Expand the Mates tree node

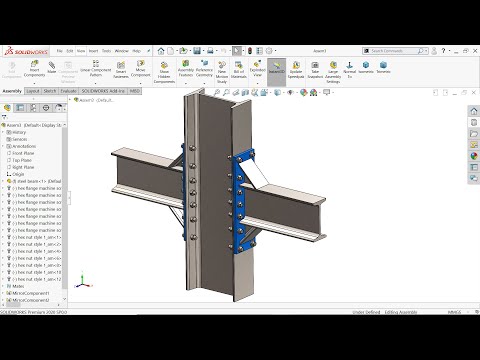click(x=3, y=286)
